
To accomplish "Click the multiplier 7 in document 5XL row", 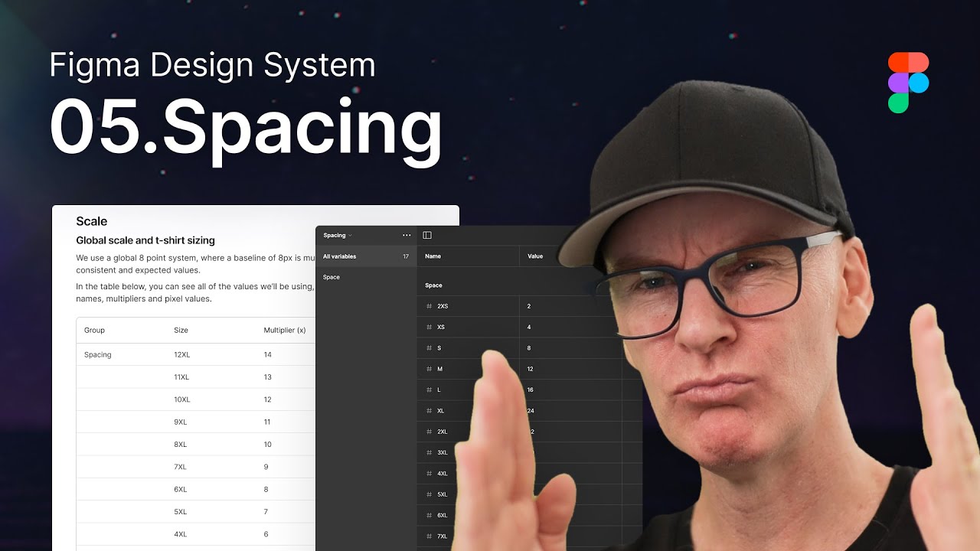I will [x=266, y=511].
